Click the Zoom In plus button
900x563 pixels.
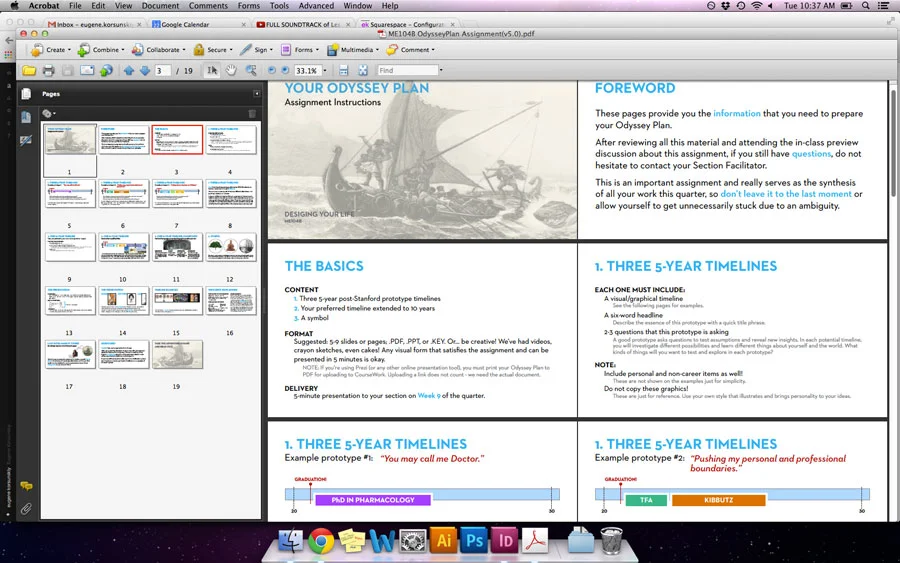click(285, 71)
